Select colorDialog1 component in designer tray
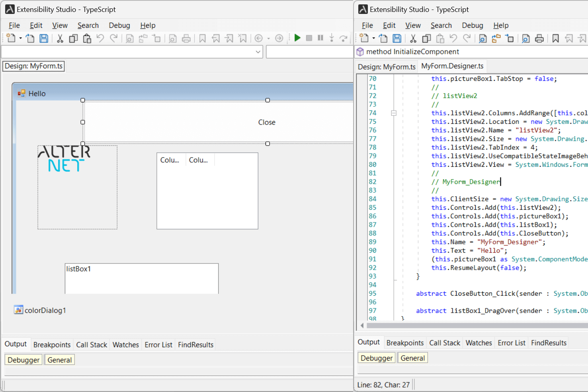Screen dimensions: 588x392 [40, 310]
